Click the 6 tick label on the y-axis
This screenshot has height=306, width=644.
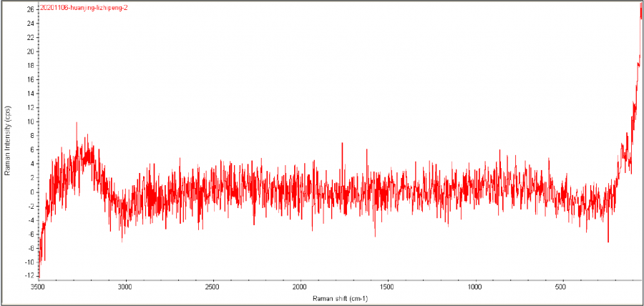pyautogui.click(x=32, y=149)
